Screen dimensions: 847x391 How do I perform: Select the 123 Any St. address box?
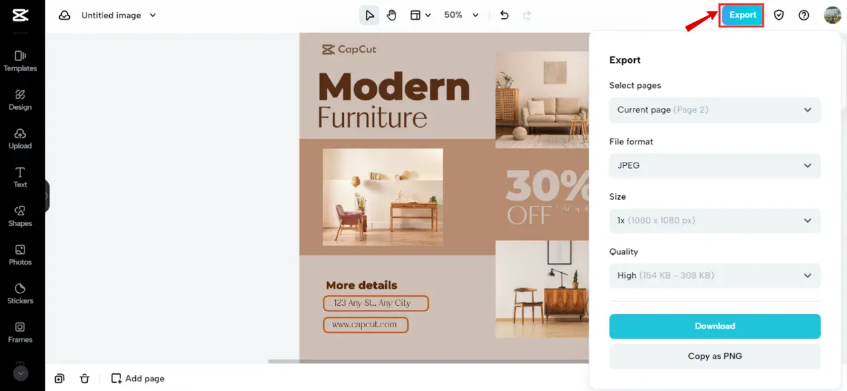tap(376, 304)
